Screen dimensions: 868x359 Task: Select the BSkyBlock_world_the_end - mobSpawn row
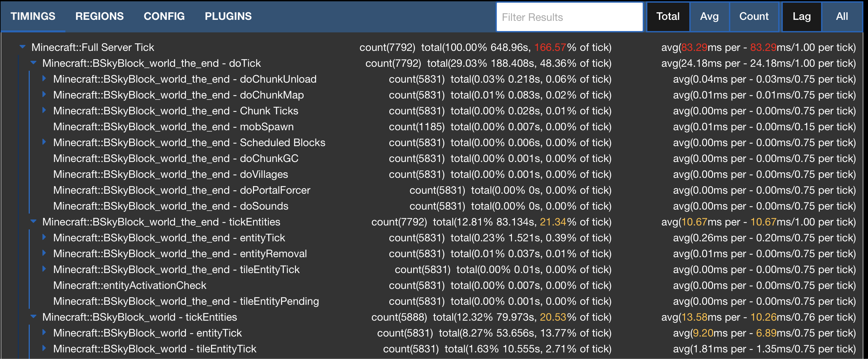[x=454, y=127]
